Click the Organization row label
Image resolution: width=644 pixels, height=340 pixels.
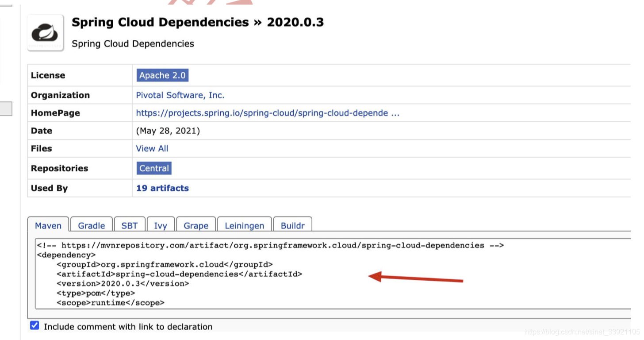point(60,95)
